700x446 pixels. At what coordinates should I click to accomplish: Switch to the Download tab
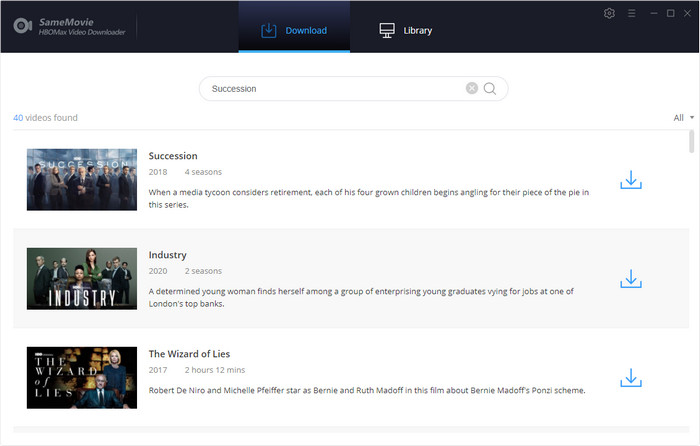(x=294, y=27)
